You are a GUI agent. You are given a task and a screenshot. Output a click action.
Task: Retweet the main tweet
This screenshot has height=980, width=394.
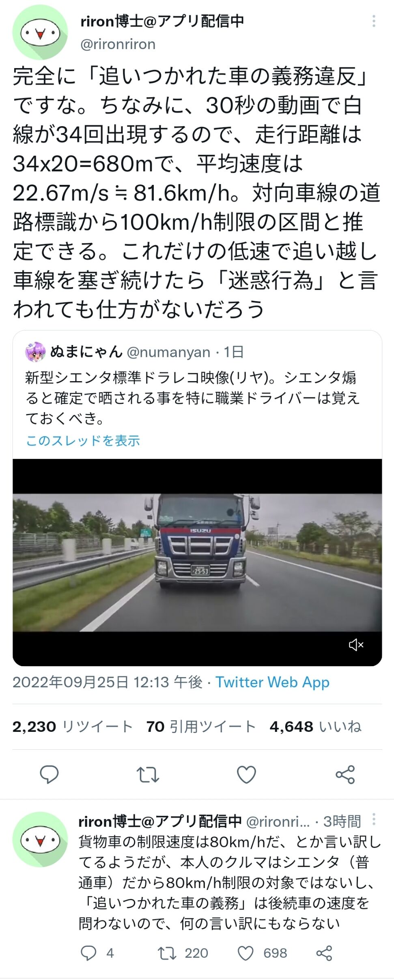(148, 774)
